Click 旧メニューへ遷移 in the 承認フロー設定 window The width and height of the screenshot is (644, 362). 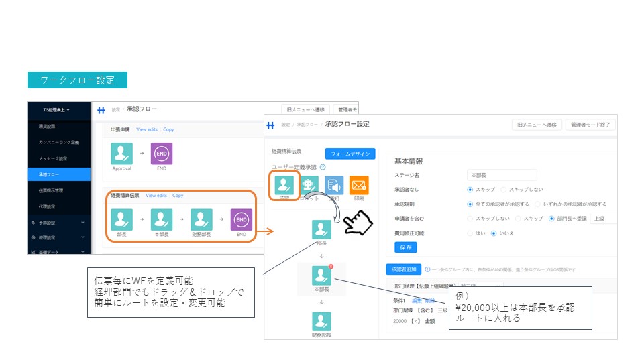(x=537, y=125)
